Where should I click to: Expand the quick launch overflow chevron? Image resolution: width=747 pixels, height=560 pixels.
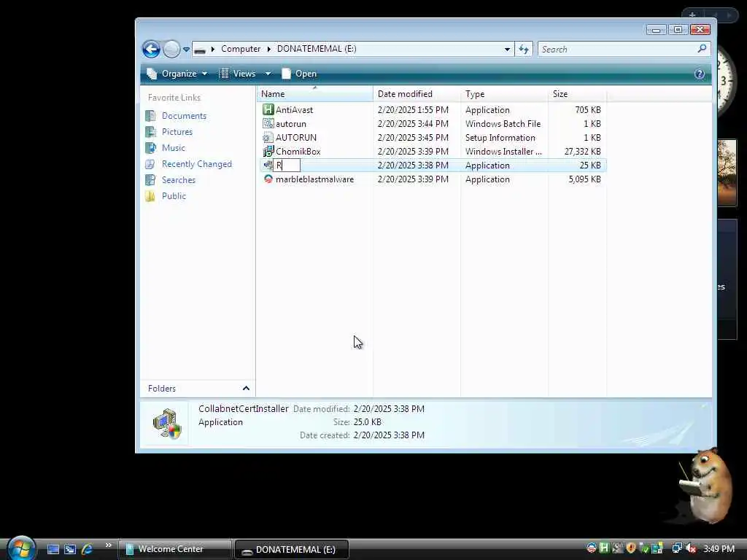point(108,545)
